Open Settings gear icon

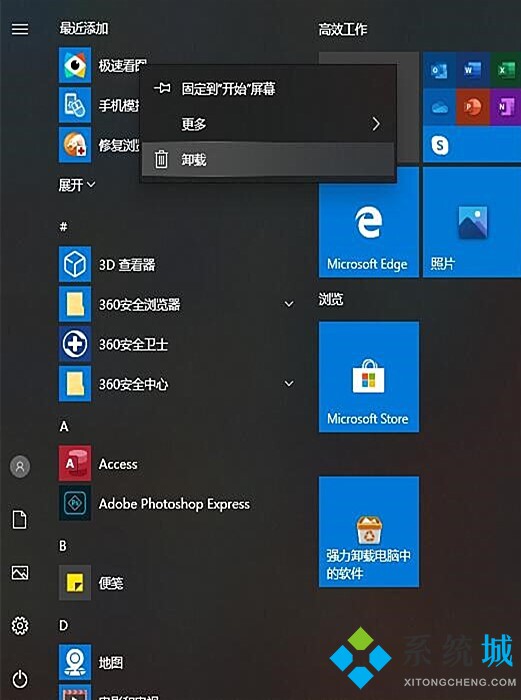pyautogui.click(x=20, y=626)
